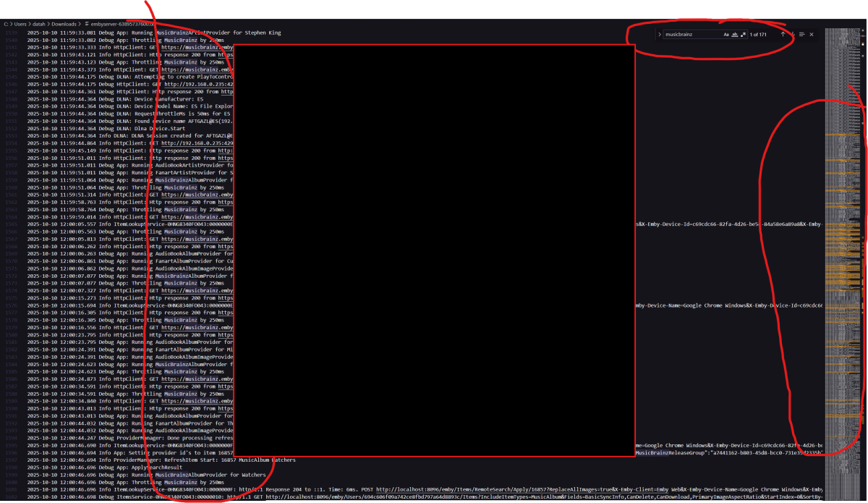Toggle Match Case in the Find widget
The height and width of the screenshot is (503, 868).
tap(726, 34)
